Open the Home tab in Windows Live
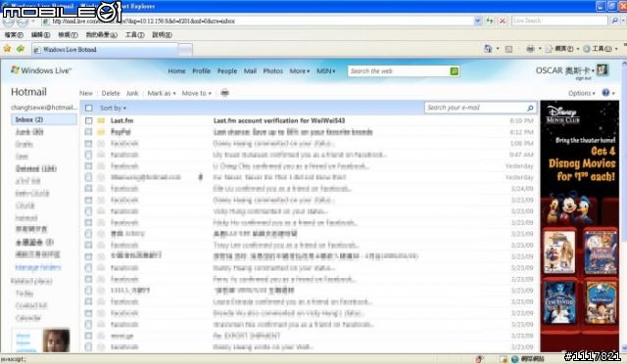 click(x=176, y=70)
